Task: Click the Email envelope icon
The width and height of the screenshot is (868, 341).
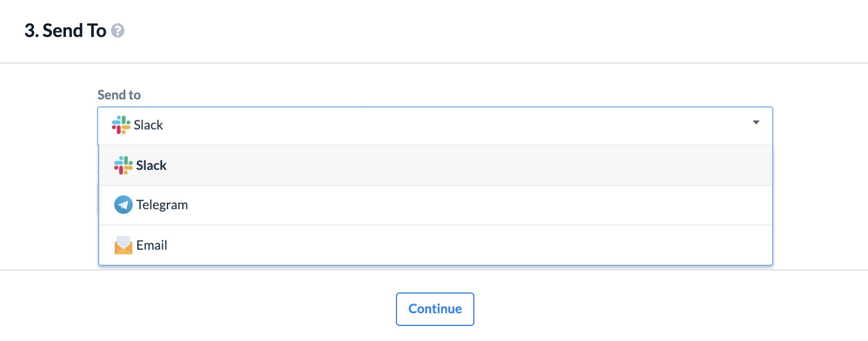Action: (123, 245)
